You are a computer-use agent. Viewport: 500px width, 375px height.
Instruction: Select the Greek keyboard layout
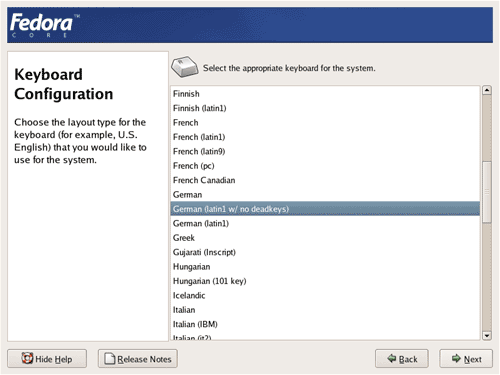(325, 238)
